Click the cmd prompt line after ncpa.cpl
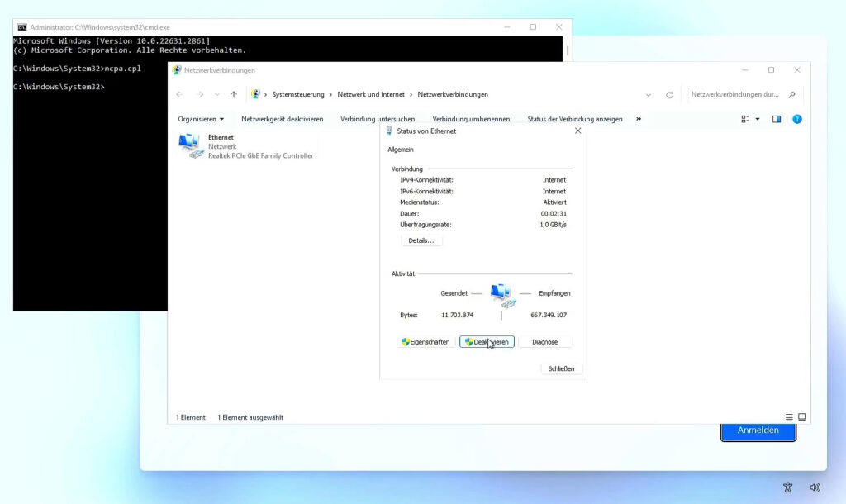Viewport: 846px width, 504px height. coord(59,87)
